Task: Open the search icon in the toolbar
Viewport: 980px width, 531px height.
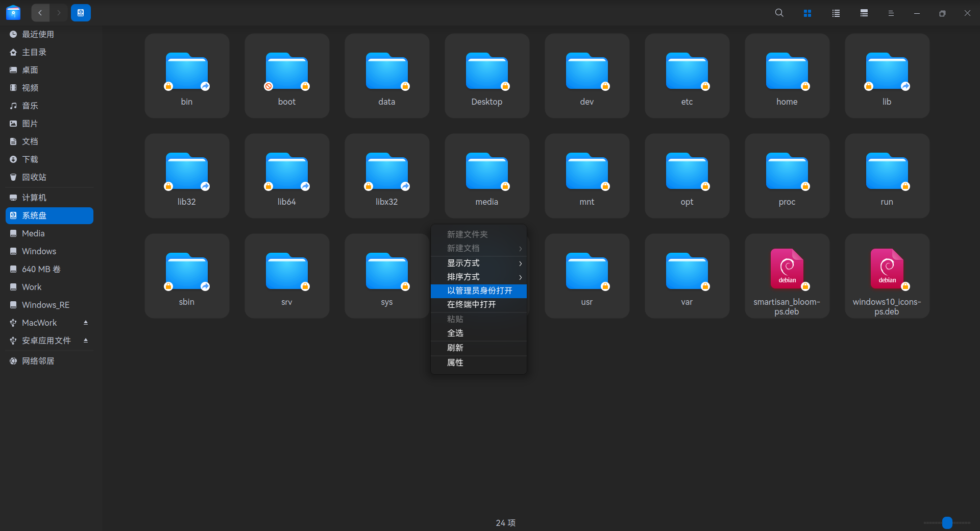Action: click(779, 13)
